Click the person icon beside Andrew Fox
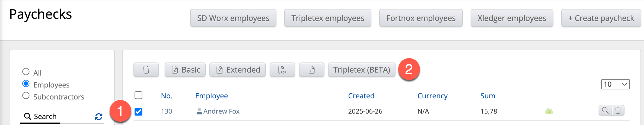 click(199, 111)
